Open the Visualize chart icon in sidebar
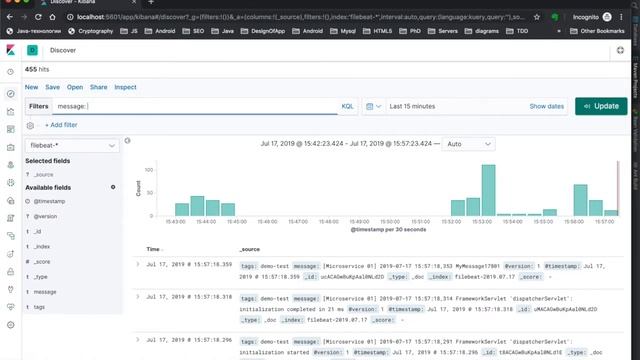Image resolution: width=640 pixels, height=360 pixels. (11, 111)
